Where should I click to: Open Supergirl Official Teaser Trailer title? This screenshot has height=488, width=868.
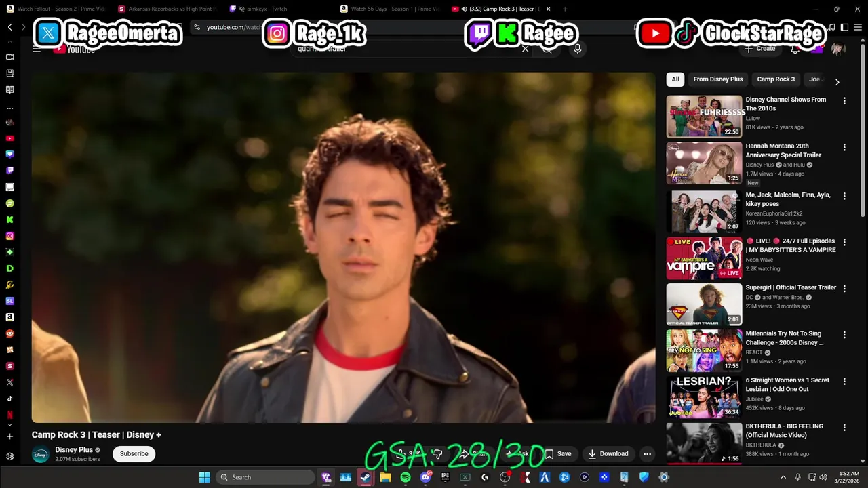pyautogui.click(x=791, y=287)
